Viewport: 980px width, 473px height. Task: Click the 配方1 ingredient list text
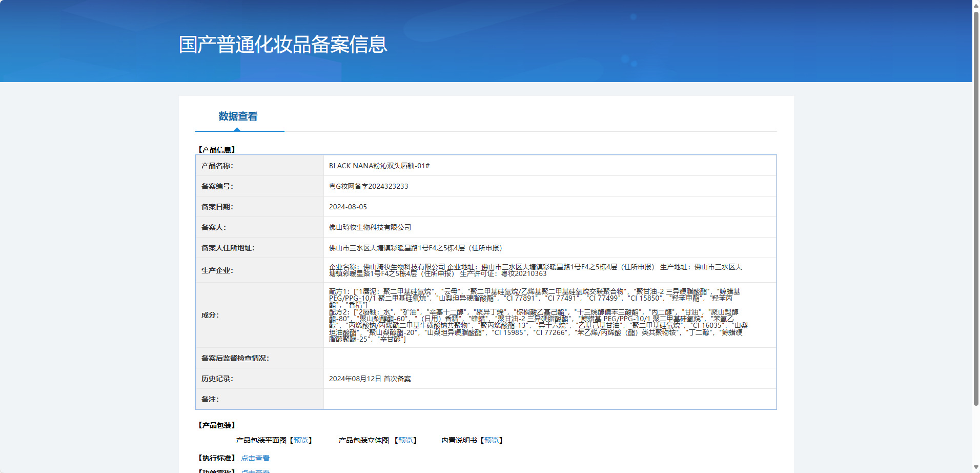[x=535, y=298]
